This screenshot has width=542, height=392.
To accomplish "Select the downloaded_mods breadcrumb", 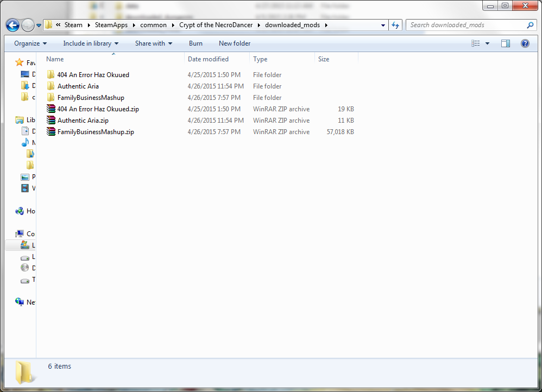I will tap(292, 25).
